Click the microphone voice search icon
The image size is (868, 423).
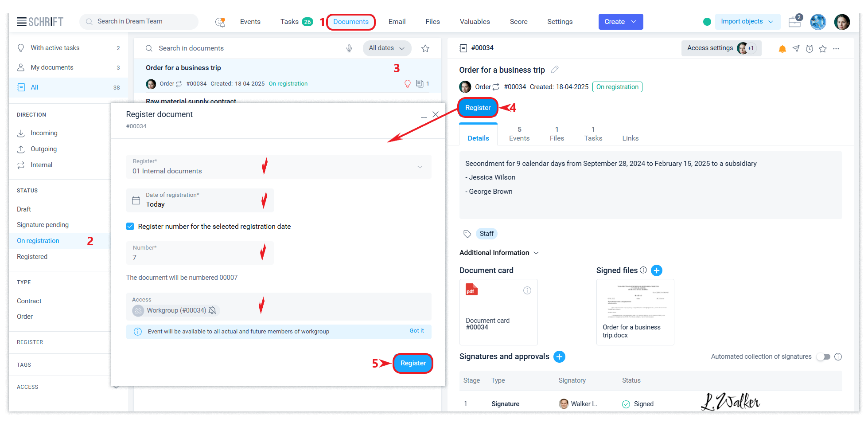pos(349,48)
